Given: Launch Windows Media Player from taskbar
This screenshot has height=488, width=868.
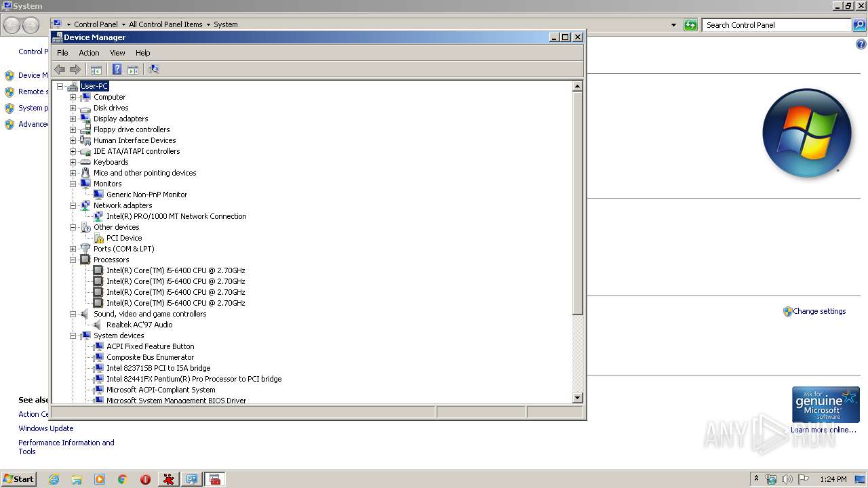Looking at the screenshot, I should pyautogui.click(x=100, y=479).
